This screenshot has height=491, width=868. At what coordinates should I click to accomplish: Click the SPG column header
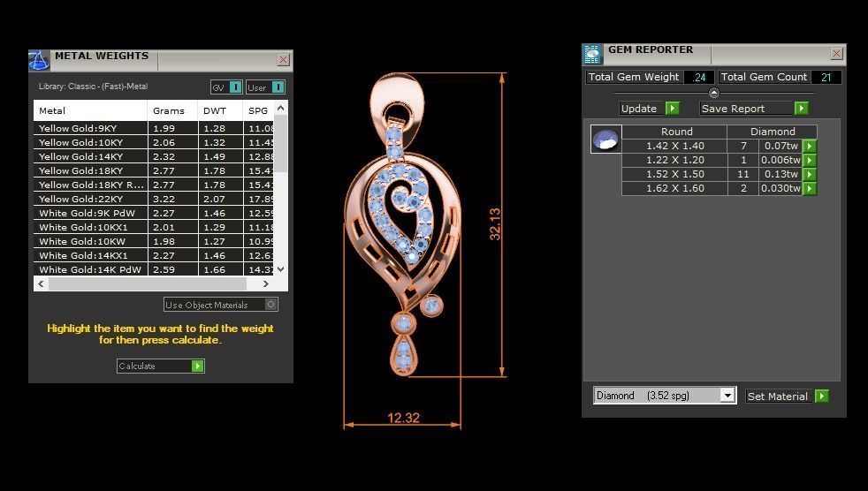click(258, 110)
